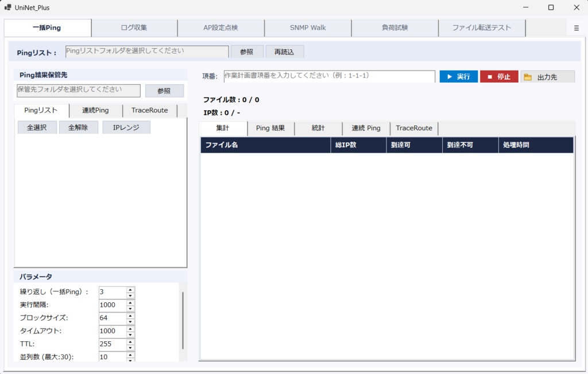
Task: Select the Ping 結果 results tab
Action: (x=270, y=128)
